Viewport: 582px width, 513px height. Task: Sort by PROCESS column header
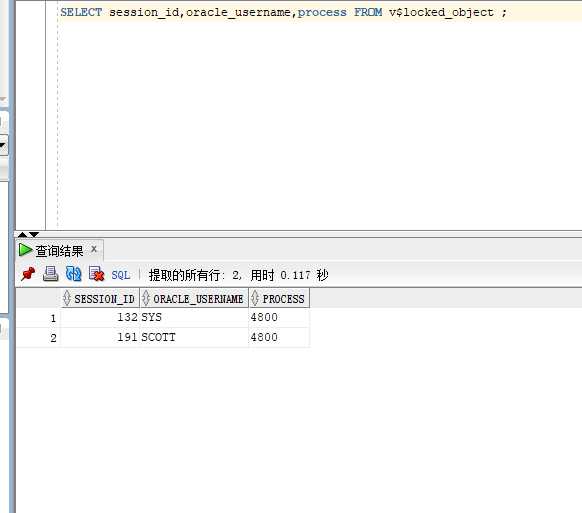[279, 298]
